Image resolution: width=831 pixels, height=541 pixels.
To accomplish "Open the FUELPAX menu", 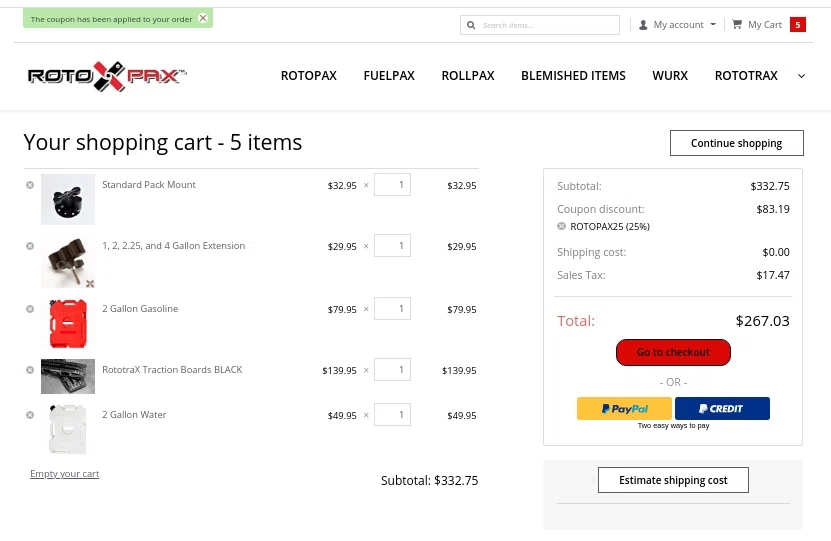I will tap(389, 76).
